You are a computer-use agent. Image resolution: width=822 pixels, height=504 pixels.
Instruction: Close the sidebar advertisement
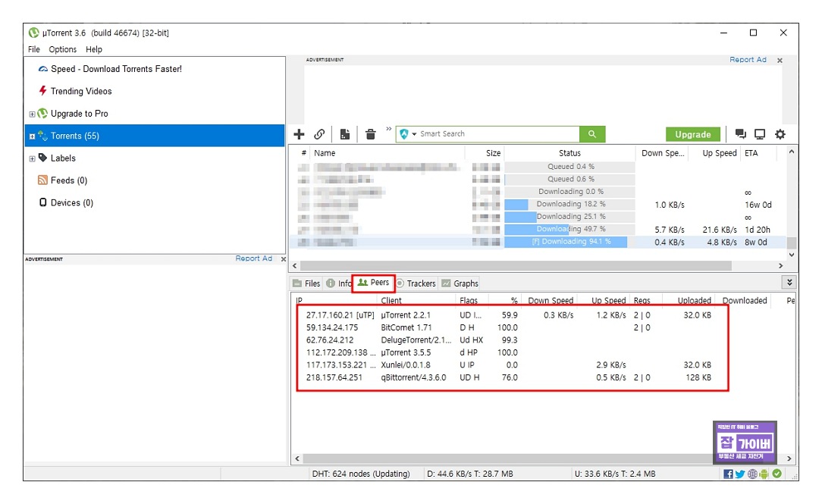click(283, 258)
